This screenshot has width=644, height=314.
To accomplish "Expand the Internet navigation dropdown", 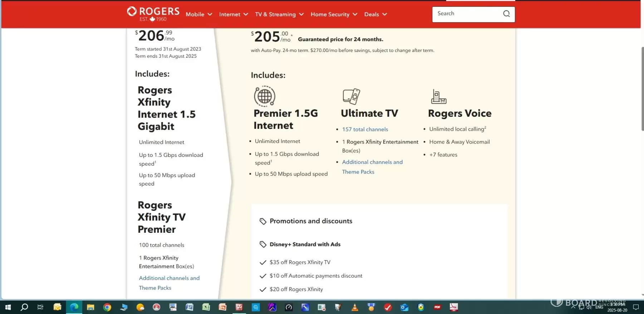I will click(233, 14).
